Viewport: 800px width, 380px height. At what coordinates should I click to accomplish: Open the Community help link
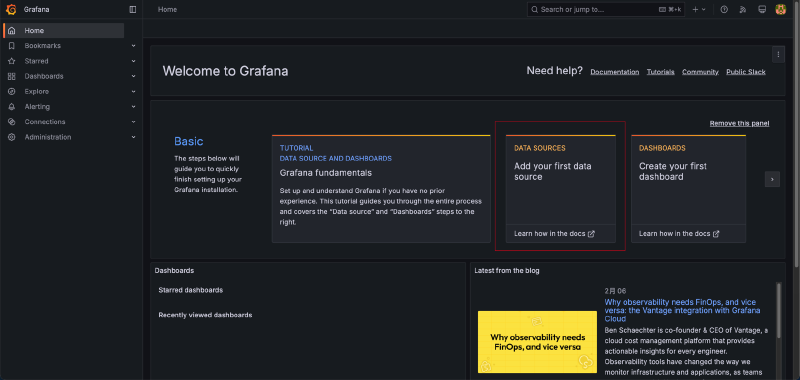700,72
